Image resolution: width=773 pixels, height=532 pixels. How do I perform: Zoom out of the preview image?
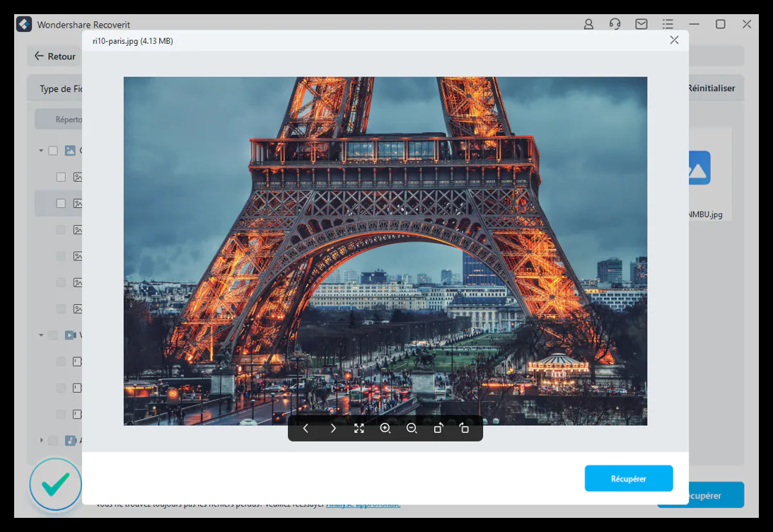[412, 428]
